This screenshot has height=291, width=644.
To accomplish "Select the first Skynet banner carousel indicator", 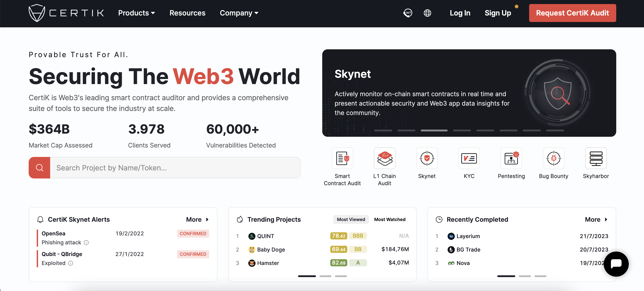I will click(383, 131).
